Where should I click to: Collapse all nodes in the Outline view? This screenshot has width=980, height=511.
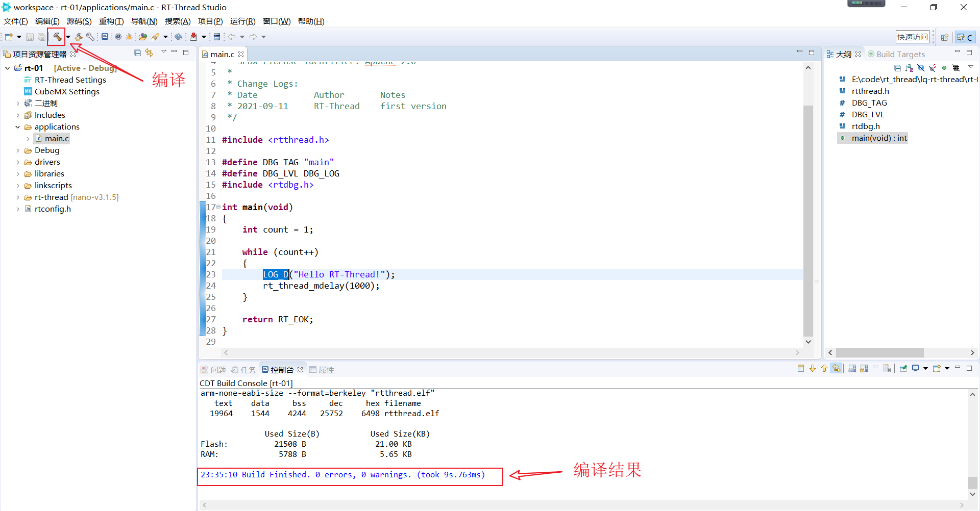pyautogui.click(x=898, y=68)
